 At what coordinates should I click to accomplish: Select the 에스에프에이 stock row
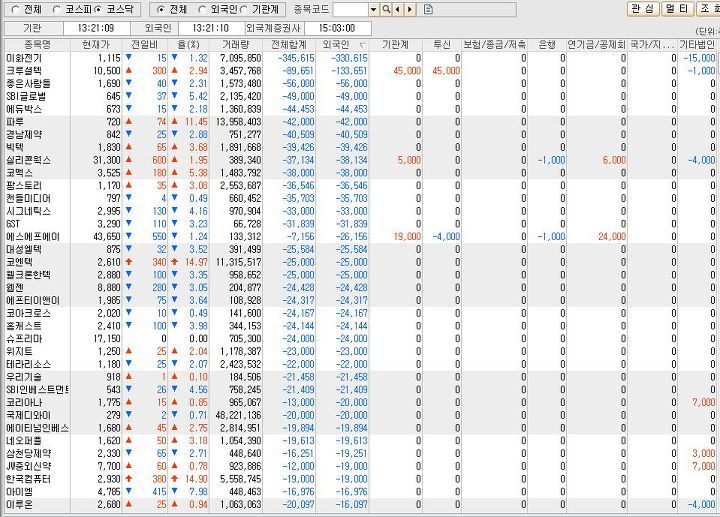pyautogui.click(x=360, y=236)
